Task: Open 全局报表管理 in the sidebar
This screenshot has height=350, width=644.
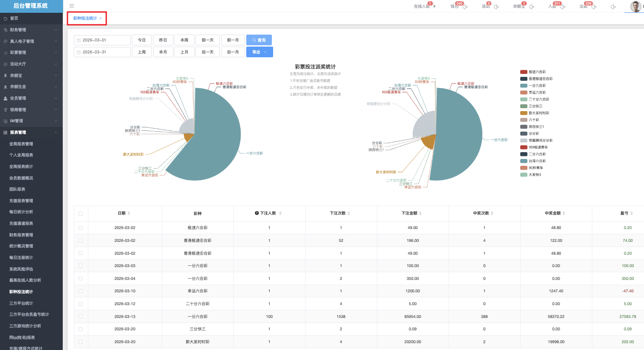Action: click(x=21, y=144)
